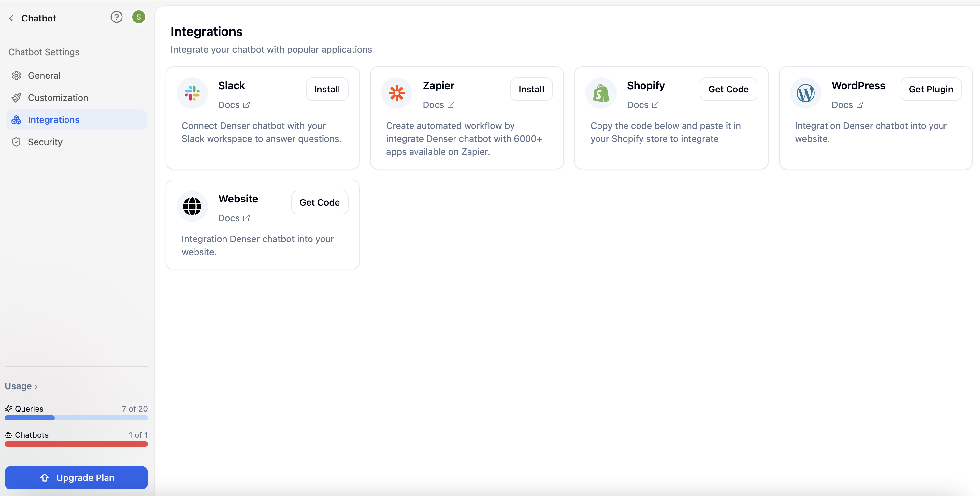Click the Zapier integration icon

(397, 93)
